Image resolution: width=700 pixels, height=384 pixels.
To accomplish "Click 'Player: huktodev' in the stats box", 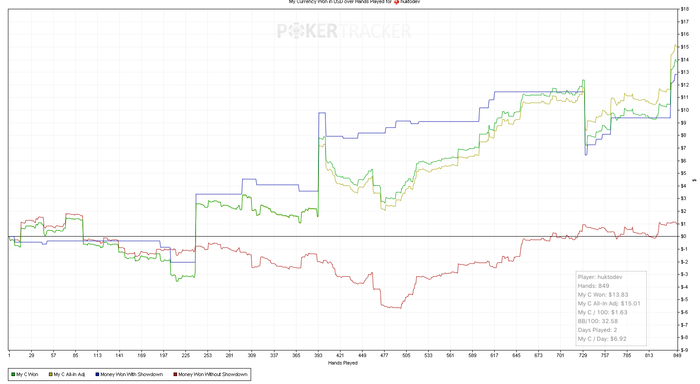I will point(600,277).
